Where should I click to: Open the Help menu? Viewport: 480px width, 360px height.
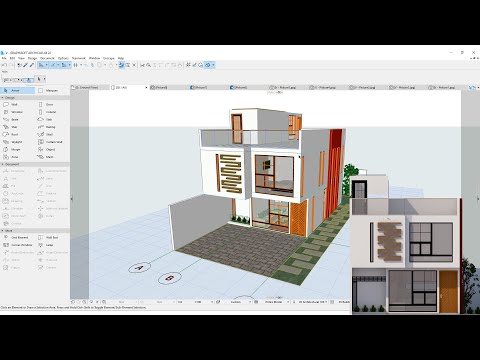tap(121, 58)
